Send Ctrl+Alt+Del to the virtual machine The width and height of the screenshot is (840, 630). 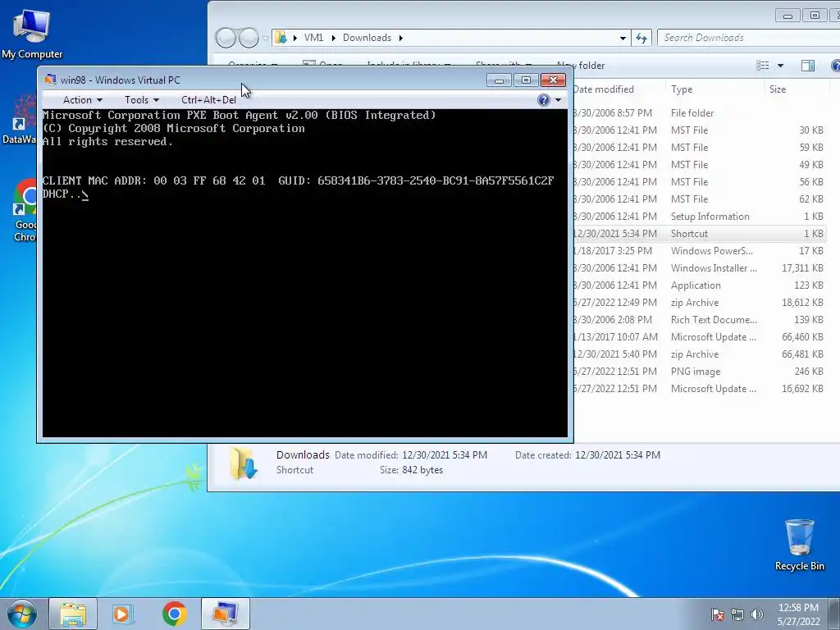[208, 100]
